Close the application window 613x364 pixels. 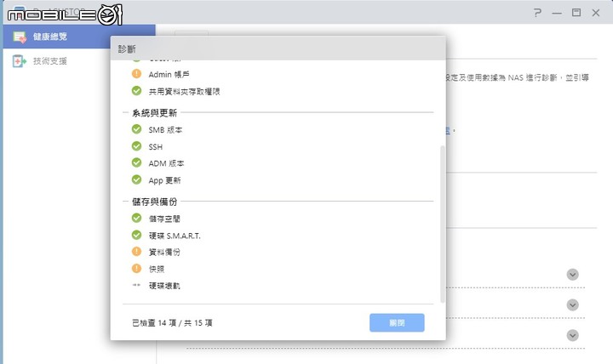[x=596, y=13]
